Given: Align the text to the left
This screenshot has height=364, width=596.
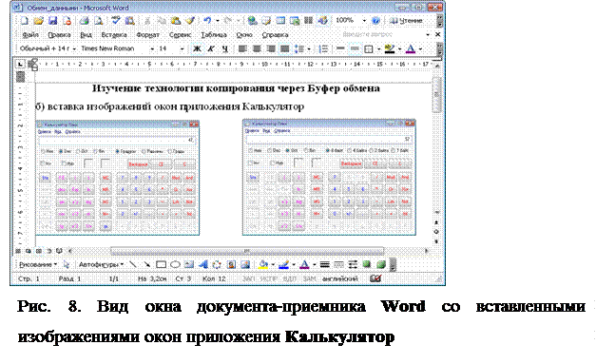Looking at the screenshot, I should point(242,48).
